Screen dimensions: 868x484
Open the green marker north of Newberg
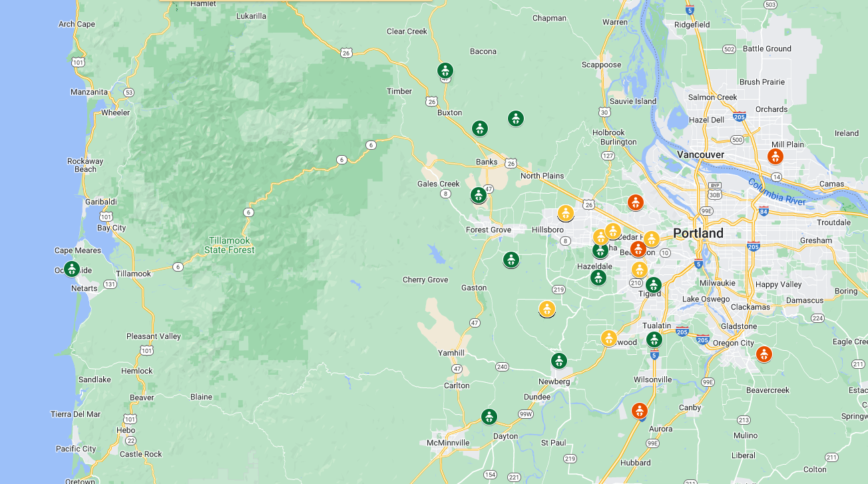(x=558, y=361)
